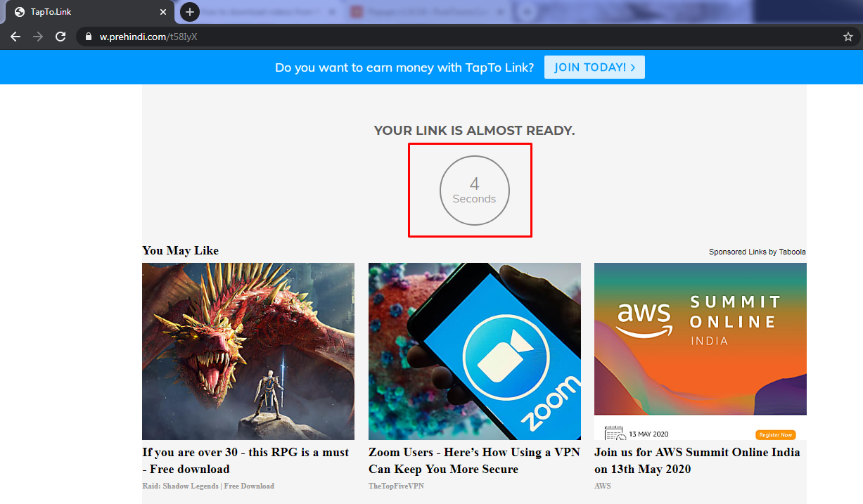
Task: Click 'YOUR LINK IS ALMOST READY.' text
Action: click(x=474, y=131)
